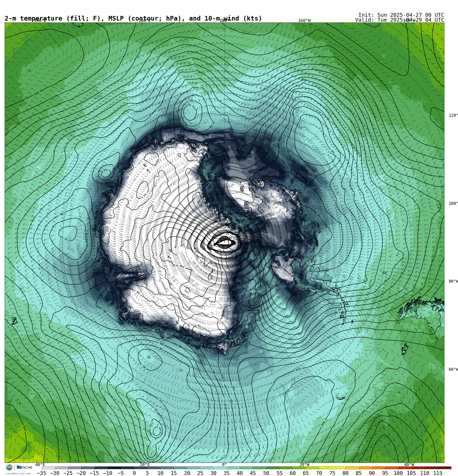Click the dark maroon swatch right of 115
This screenshot has height=476, width=458.
445,468
